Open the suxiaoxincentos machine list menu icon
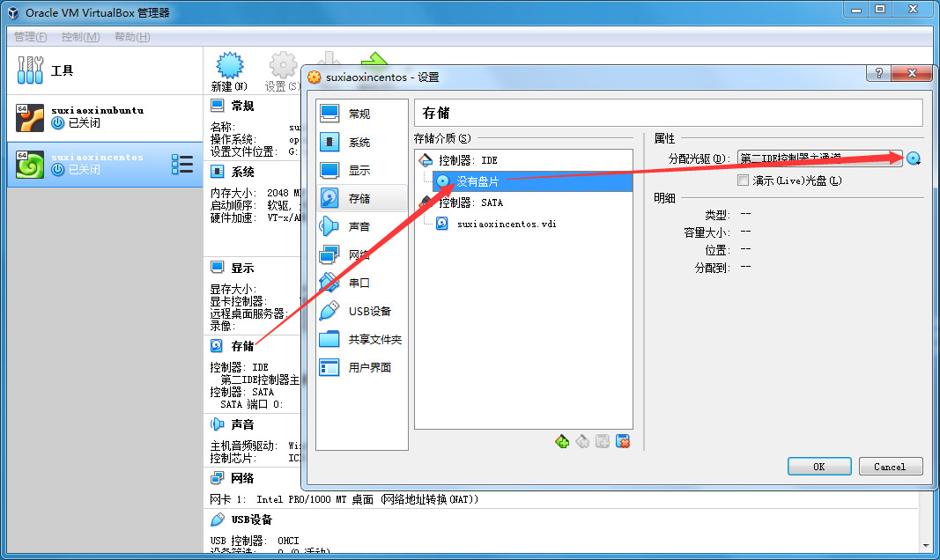Screen dimensions: 940x560 coord(181,164)
